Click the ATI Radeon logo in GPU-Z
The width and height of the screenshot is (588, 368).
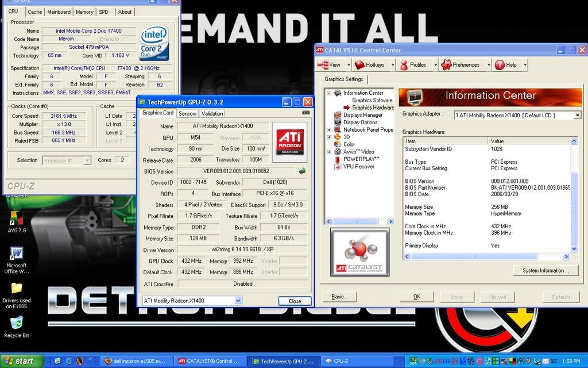tap(290, 142)
